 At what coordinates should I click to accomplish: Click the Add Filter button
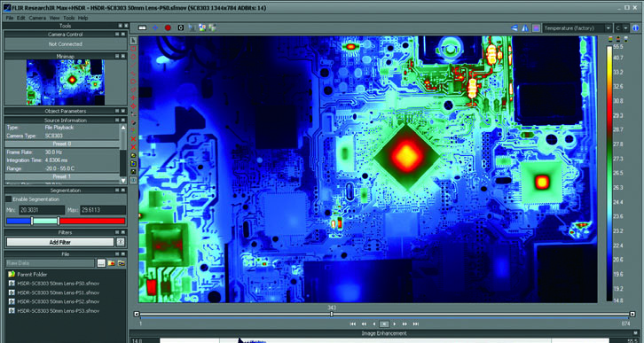pyautogui.click(x=60, y=242)
